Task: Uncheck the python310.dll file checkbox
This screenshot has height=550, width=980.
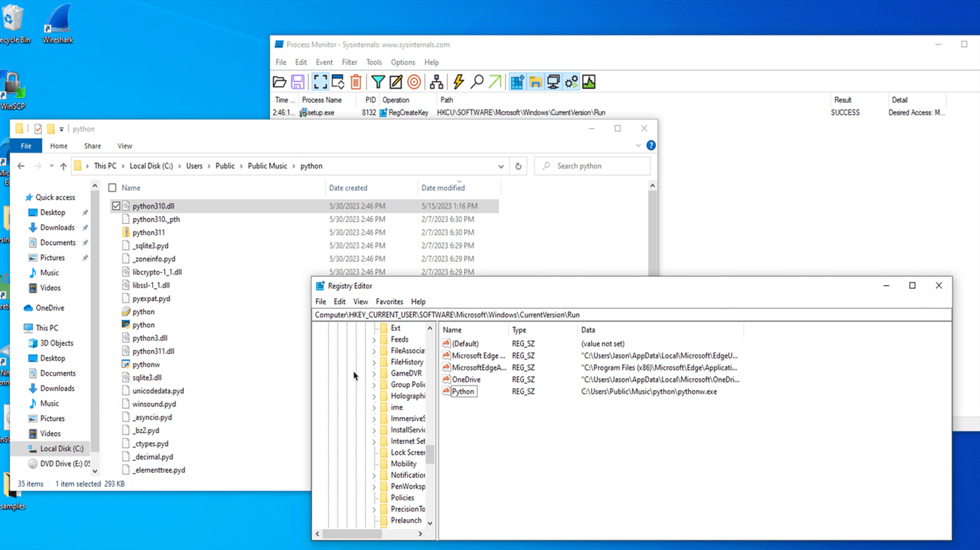Action: pos(116,206)
